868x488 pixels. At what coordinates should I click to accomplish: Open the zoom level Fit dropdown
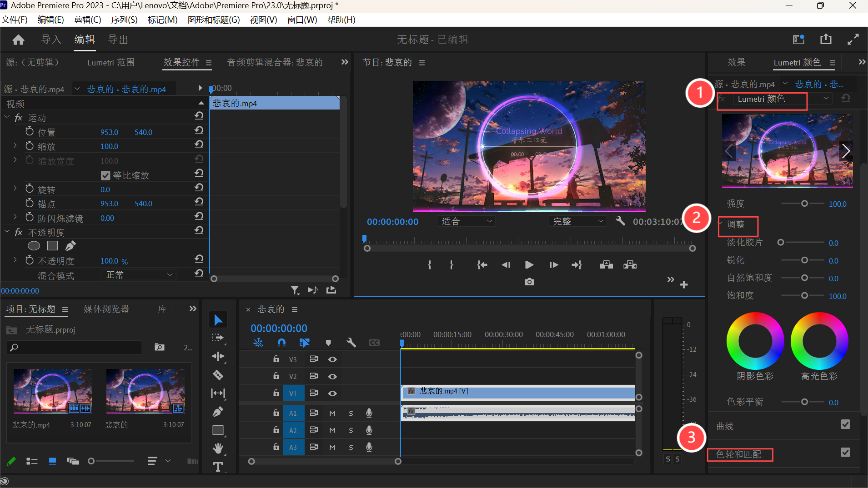coord(467,221)
